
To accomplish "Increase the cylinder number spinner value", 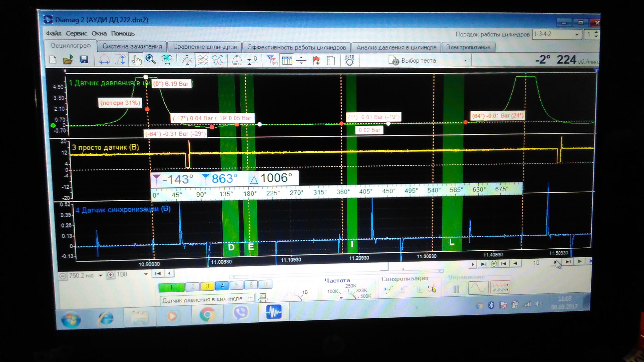I will pos(596,32).
